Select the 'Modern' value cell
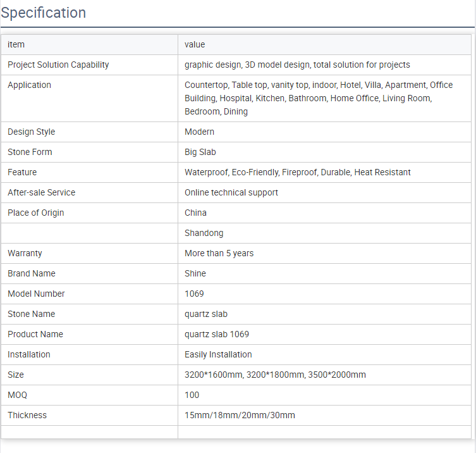The image size is (476, 453). point(199,132)
